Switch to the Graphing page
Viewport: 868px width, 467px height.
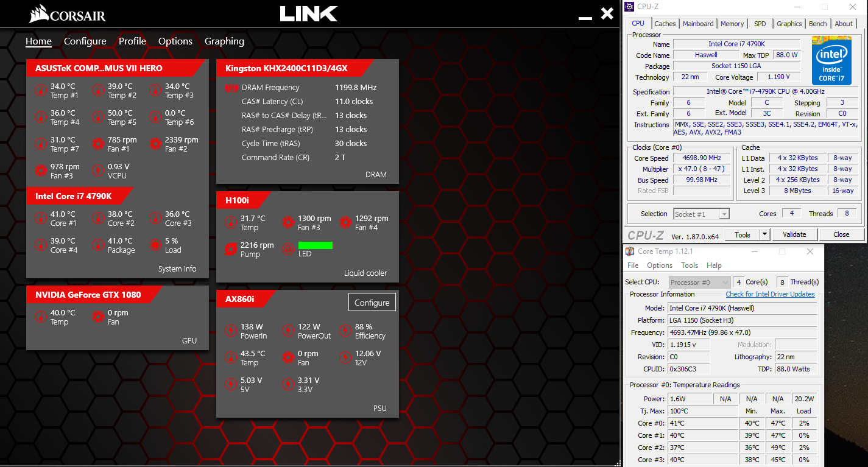coord(224,41)
